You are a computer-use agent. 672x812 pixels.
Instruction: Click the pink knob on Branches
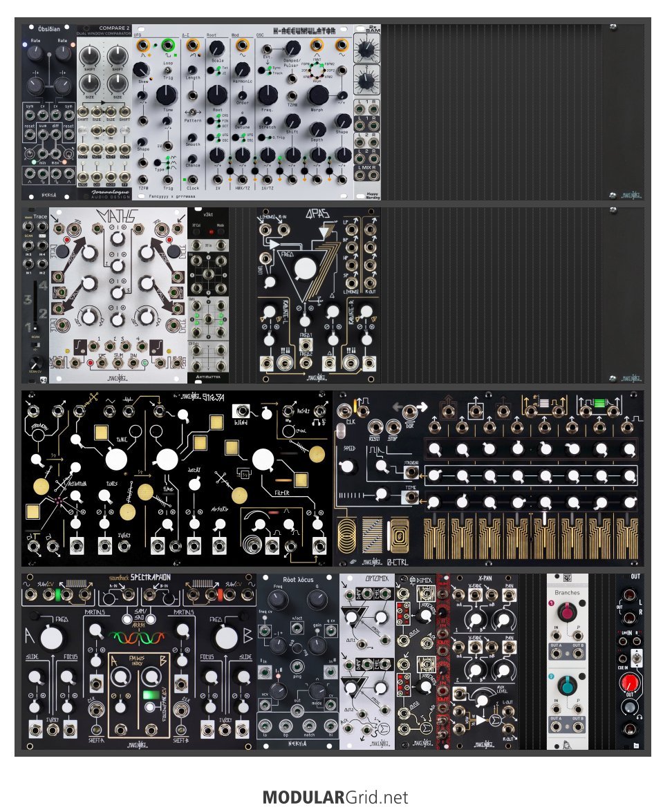[x=566, y=613]
